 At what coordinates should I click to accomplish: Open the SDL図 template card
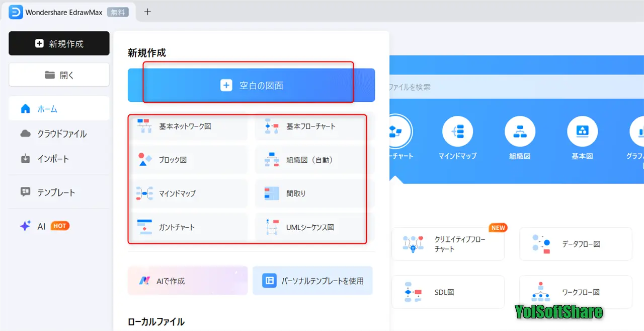point(448,292)
